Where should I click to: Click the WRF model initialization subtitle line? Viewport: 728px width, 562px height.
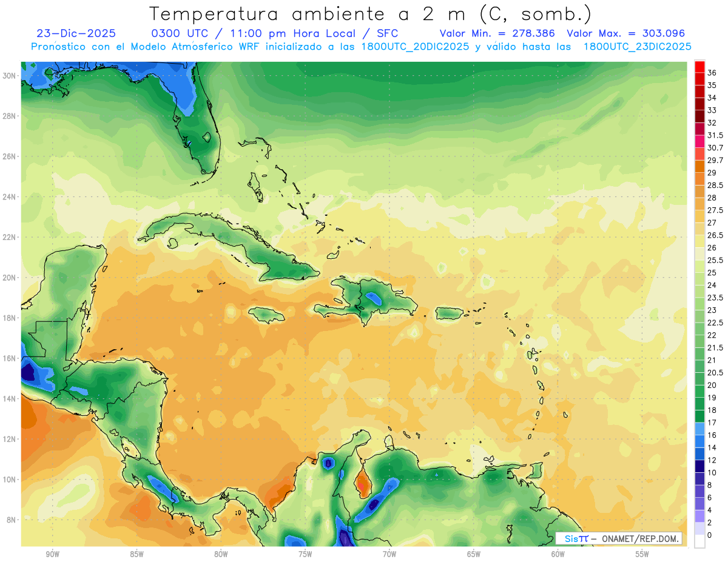pos(361,47)
